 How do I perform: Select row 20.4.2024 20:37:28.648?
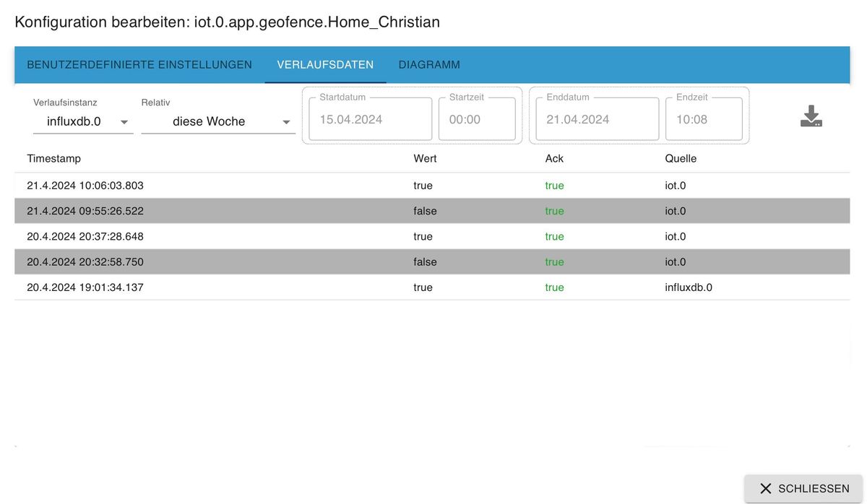click(x=432, y=236)
